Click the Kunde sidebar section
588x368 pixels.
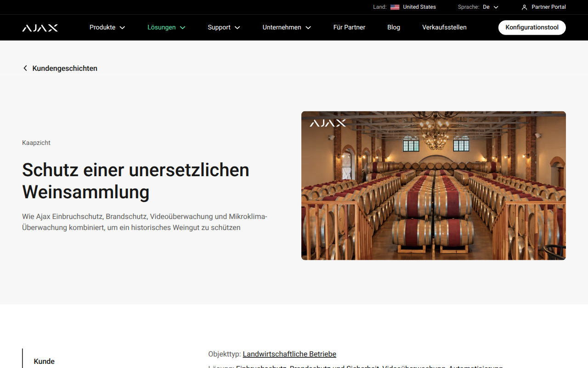coord(44,362)
